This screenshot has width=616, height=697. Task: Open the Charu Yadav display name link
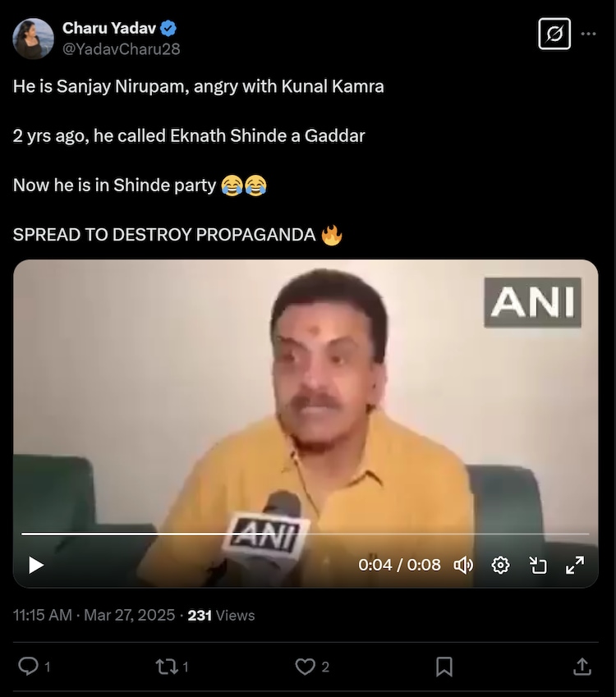click(109, 28)
